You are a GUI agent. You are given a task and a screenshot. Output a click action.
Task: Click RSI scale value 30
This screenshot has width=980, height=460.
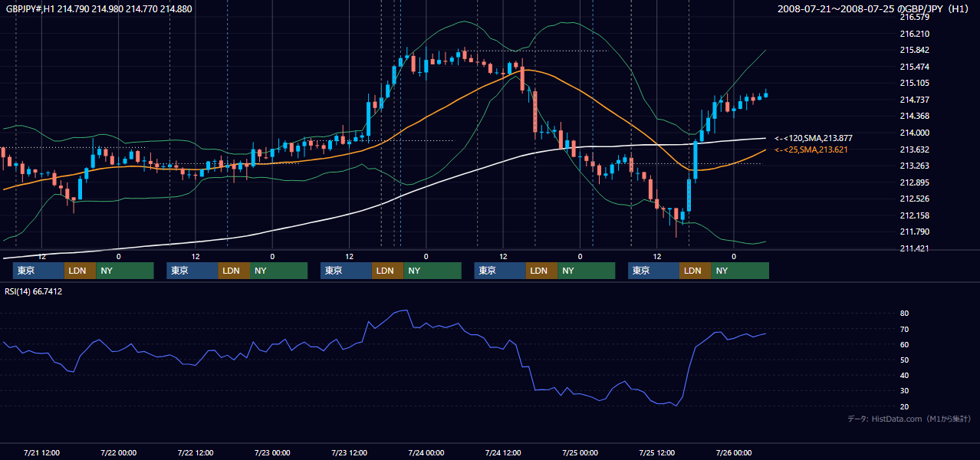pos(904,391)
